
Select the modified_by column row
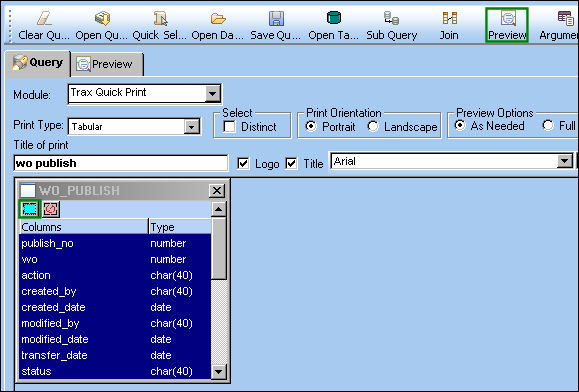[x=115, y=323]
